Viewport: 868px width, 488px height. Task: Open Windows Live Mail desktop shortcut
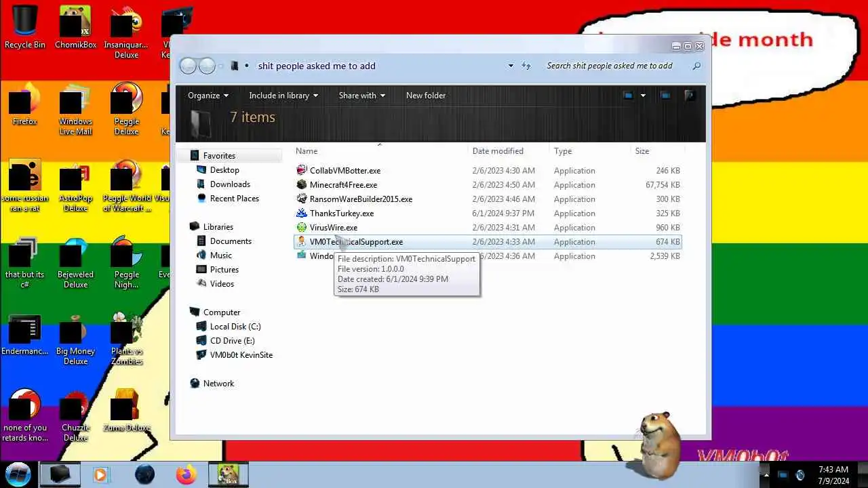pos(75,109)
